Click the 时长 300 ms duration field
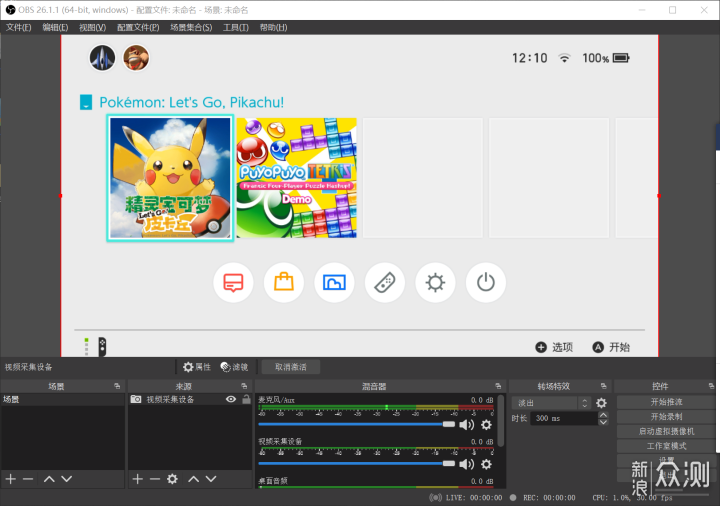720x506 pixels. pos(564,418)
